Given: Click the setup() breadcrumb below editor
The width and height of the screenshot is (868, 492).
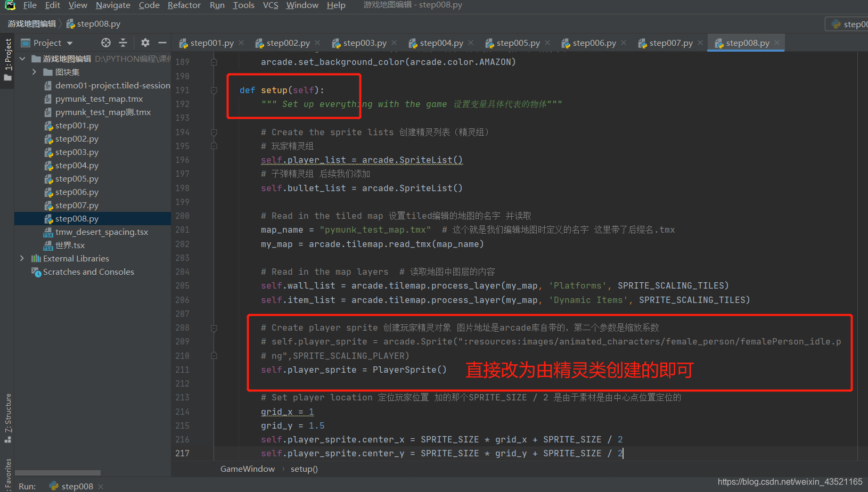Looking at the screenshot, I should pos(304,469).
